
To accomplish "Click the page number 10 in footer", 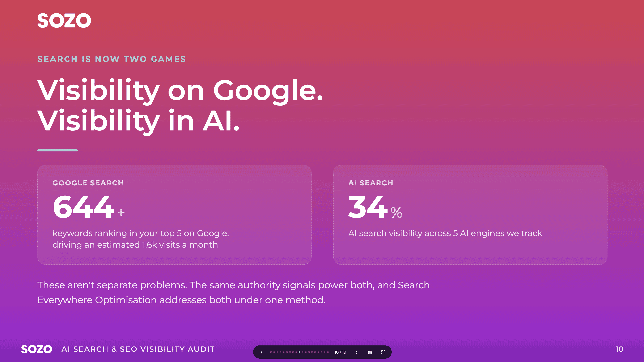I will click(x=619, y=349).
